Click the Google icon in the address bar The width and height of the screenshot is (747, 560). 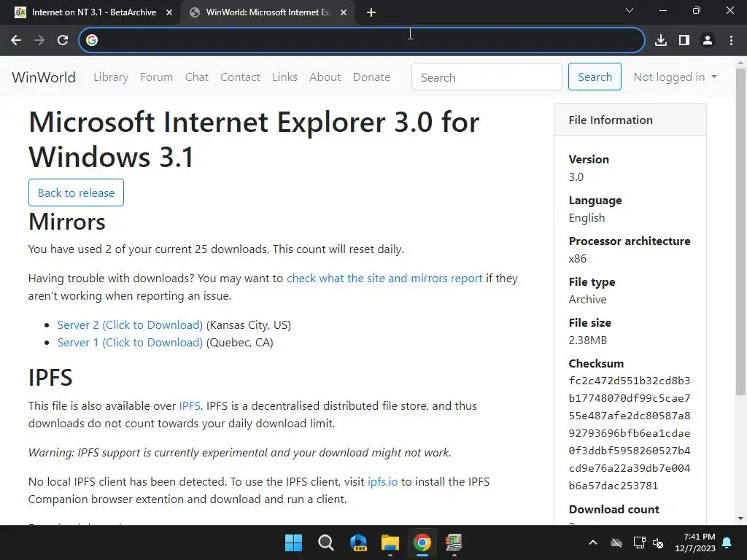pyautogui.click(x=92, y=40)
